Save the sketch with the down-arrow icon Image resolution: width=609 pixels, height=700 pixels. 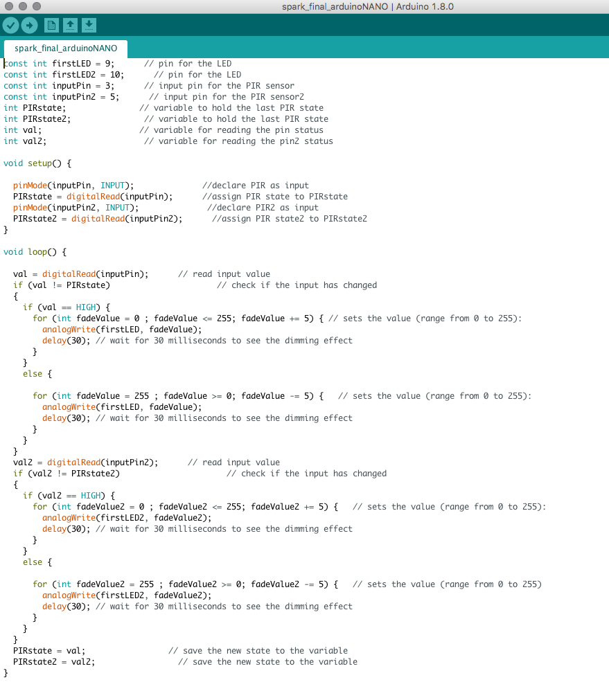click(89, 26)
